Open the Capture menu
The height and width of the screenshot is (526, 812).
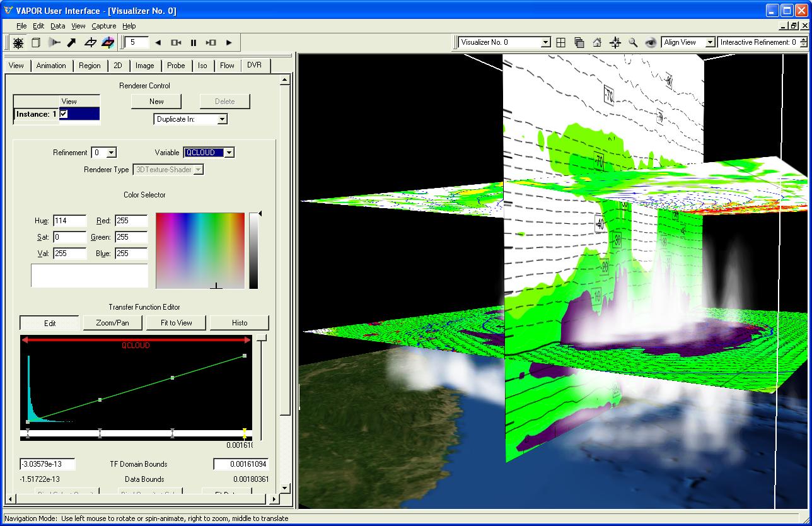(103, 26)
